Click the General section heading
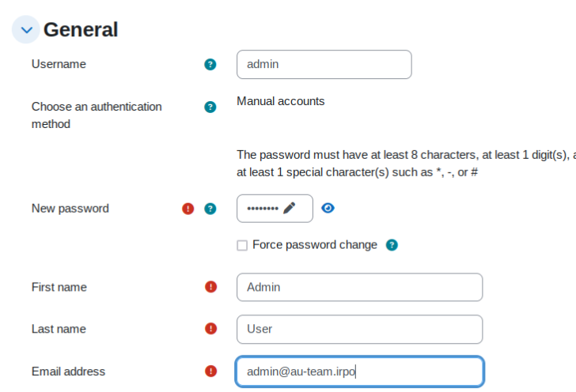 (x=81, y=30)
